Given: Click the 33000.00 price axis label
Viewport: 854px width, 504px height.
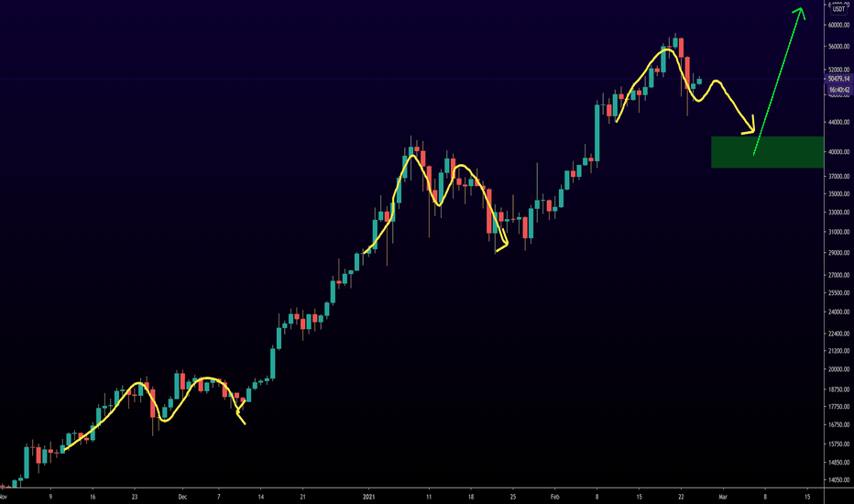Looking at the screenshot, I should point(839,213).
